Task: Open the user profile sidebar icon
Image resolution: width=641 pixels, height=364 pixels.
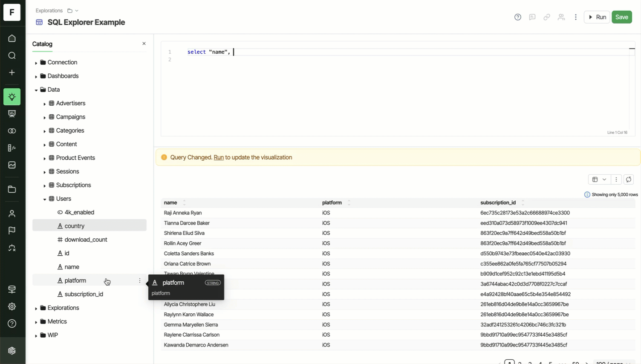Action: tap(12, 214)
